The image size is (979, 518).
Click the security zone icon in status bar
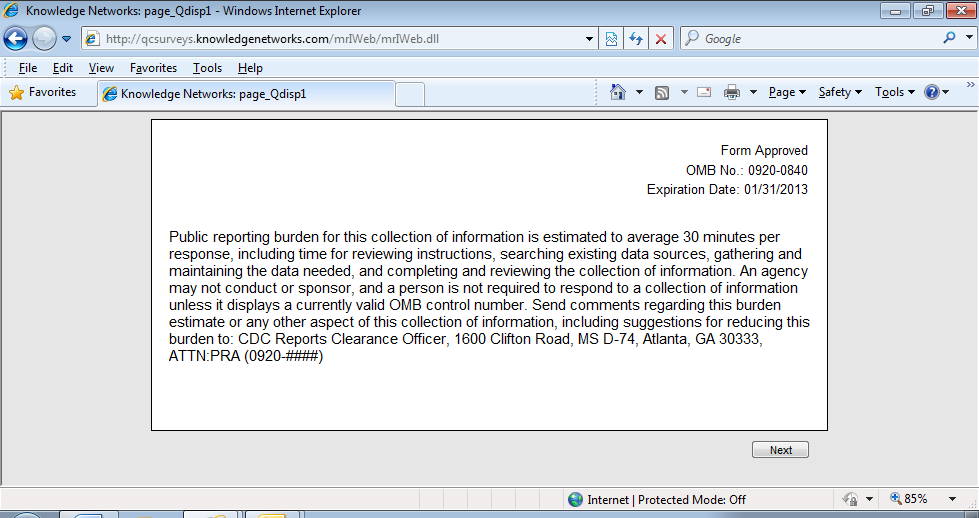point(850,499)
